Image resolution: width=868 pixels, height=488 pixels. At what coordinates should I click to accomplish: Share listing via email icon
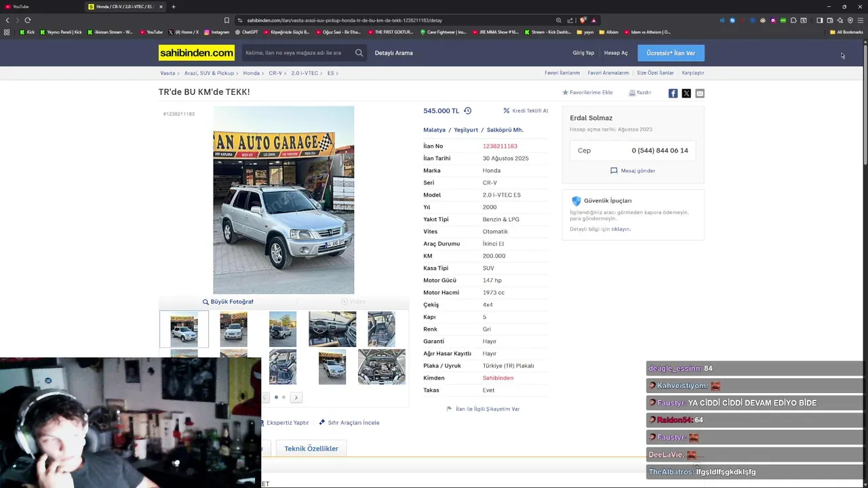(700, 94)
